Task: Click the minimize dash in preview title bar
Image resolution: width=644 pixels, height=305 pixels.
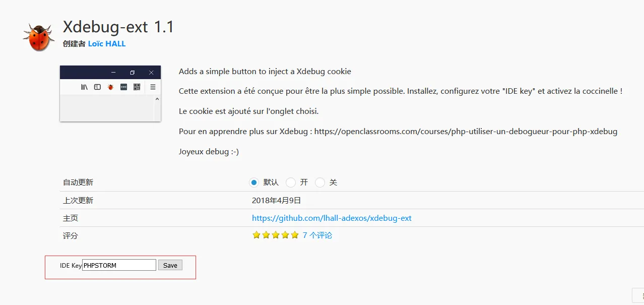Action: tap(113, 73)
